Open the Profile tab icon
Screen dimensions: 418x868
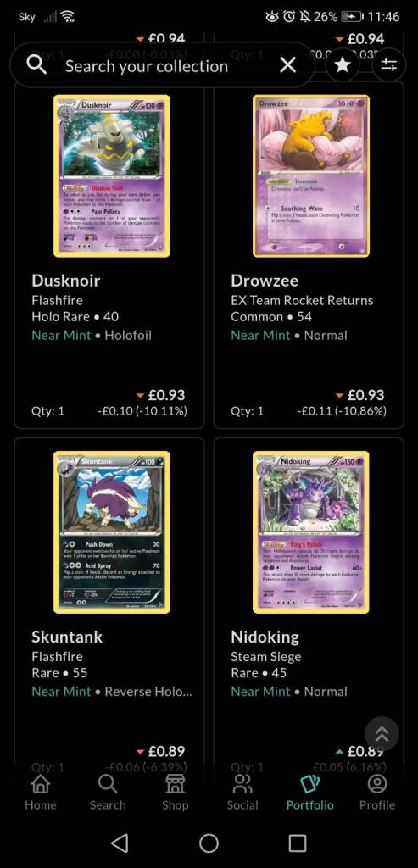(x=377, y=784)
